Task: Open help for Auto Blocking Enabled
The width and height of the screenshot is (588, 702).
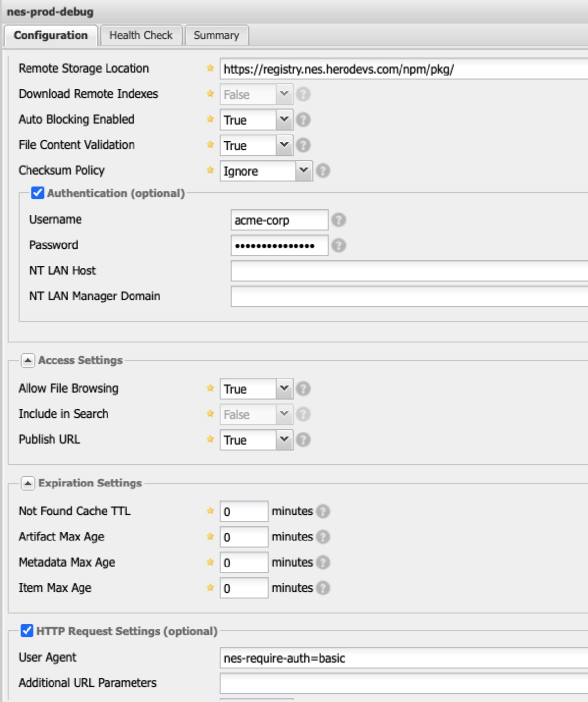Action: tap(303, 120)
